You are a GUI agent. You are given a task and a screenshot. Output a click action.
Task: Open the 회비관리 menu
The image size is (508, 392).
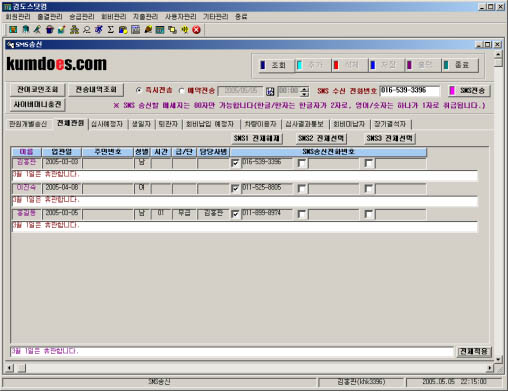coord(114,17)
